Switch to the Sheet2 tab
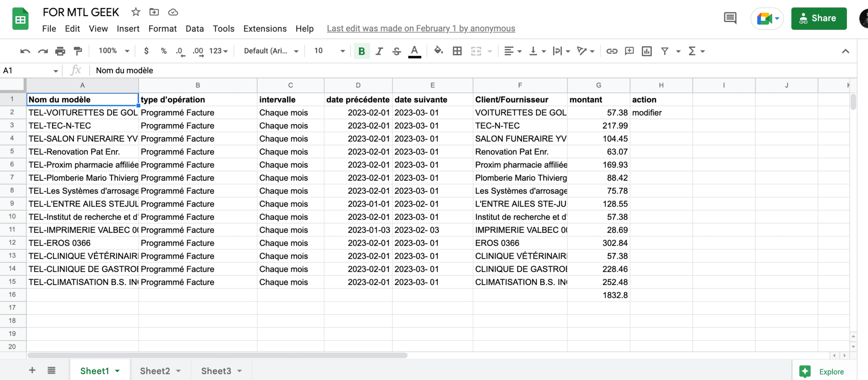The image size is (868, 380). (155, 371)
